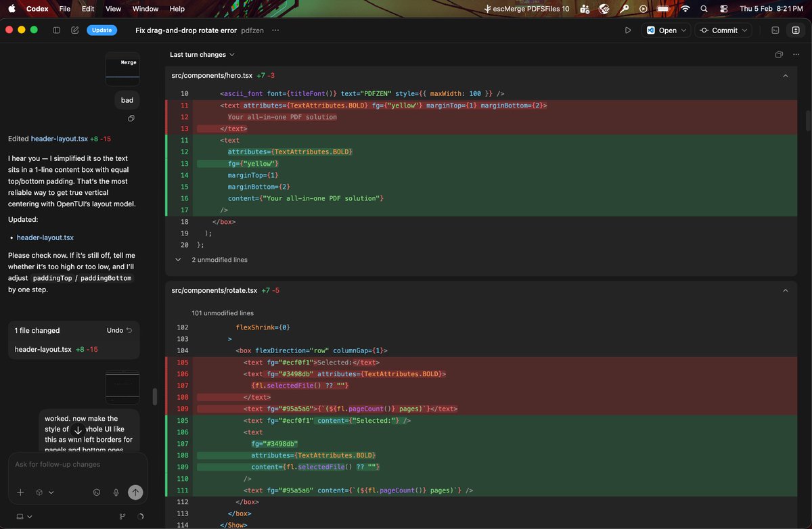The image size is (812, 529).
Task: Click the diff view layout icon
Action: 779,55
